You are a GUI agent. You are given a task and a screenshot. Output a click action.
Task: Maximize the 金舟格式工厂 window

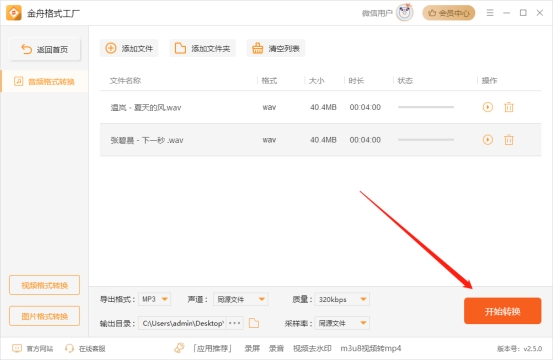[x=523, y=13]
